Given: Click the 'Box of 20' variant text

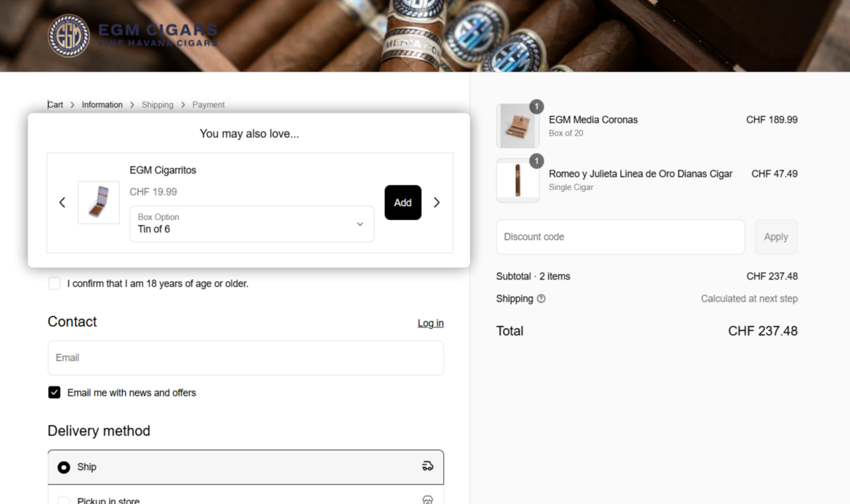Looking at the screenshot, I should click(566, 134).
